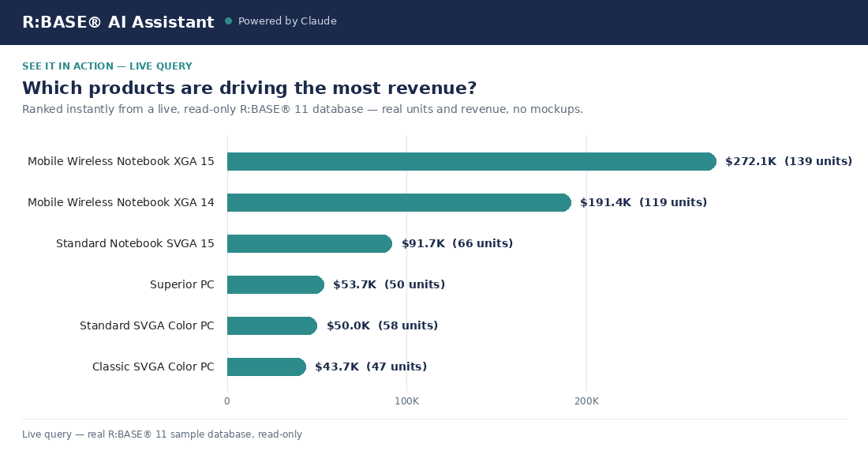Select the Mobile Wireless Notebook XGA 15 label

point(121,161)
